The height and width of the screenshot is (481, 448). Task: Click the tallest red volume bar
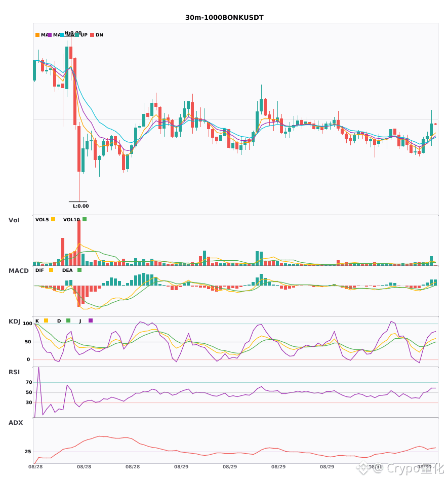tap(79, 243)
